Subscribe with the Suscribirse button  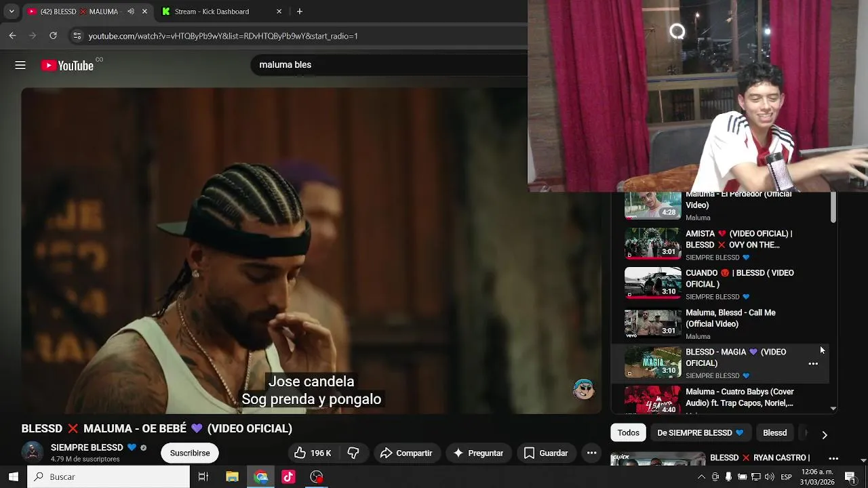coord(190,453)
